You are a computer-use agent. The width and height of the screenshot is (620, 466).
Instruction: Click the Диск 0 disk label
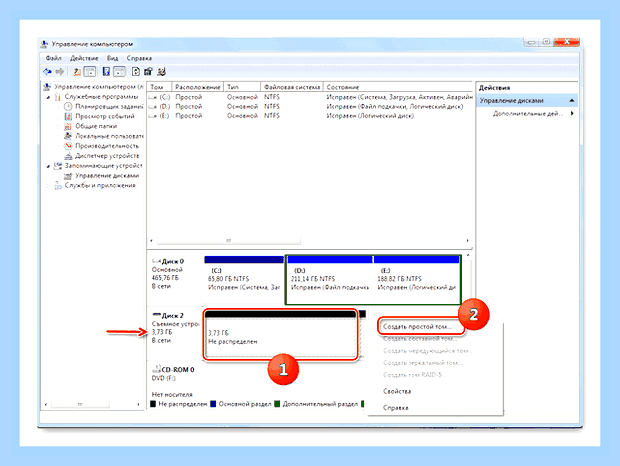[173, 261]
